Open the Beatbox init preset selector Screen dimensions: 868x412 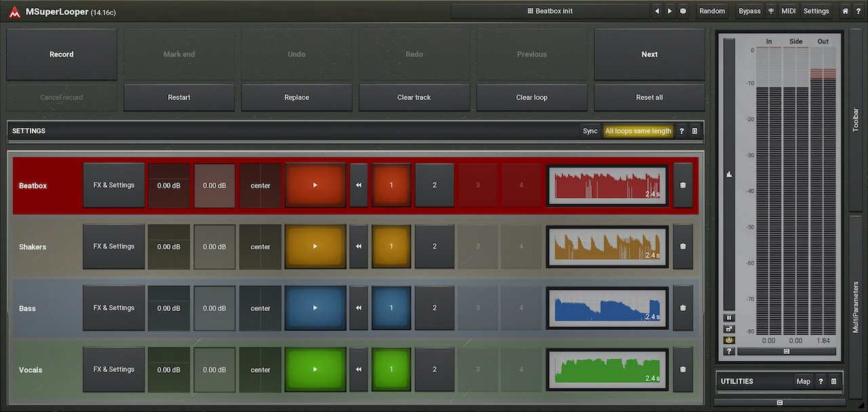coord(550,11)
